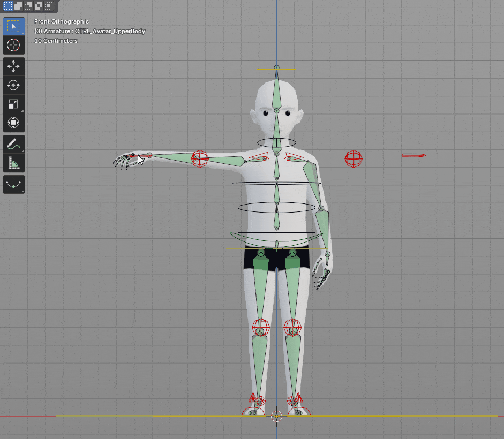Screen dimensions: 504x439
Task: Set selection mode to new selection
Action: (8, 6)
